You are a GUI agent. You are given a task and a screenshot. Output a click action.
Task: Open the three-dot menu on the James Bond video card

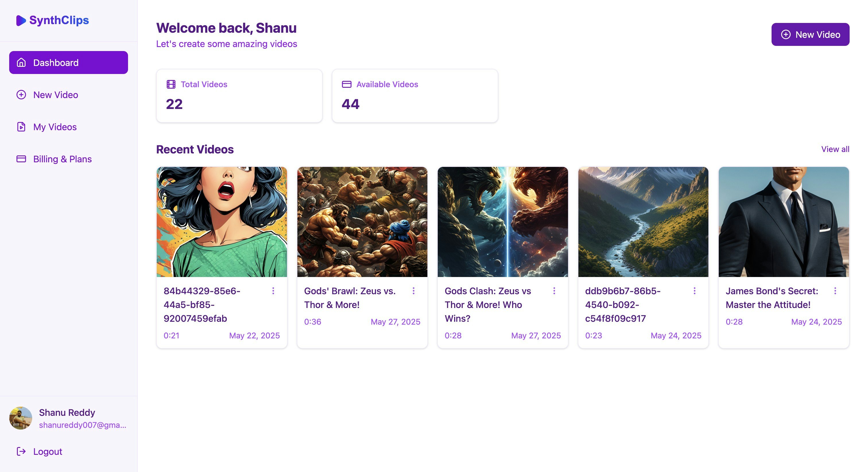(835, 290)
